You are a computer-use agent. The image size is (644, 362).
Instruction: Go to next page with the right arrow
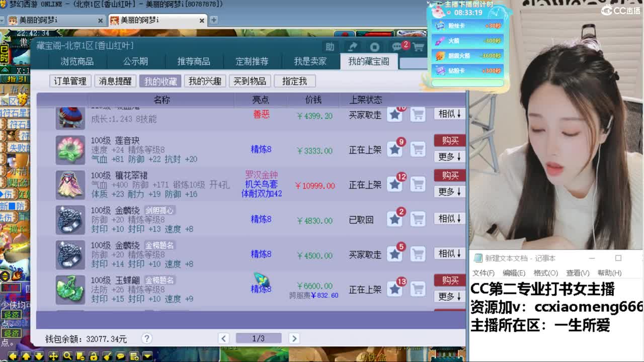[294, 339]
